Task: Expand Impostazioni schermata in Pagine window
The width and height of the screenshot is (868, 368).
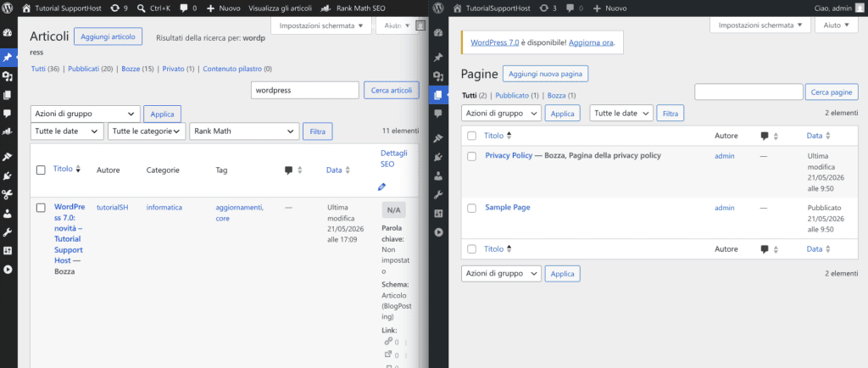Action: point(760,25)
